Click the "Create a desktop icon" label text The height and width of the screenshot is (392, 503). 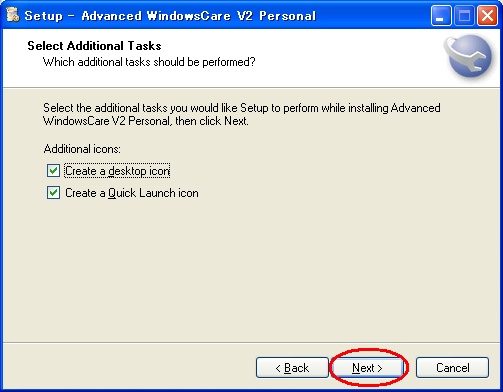[117, 171]
